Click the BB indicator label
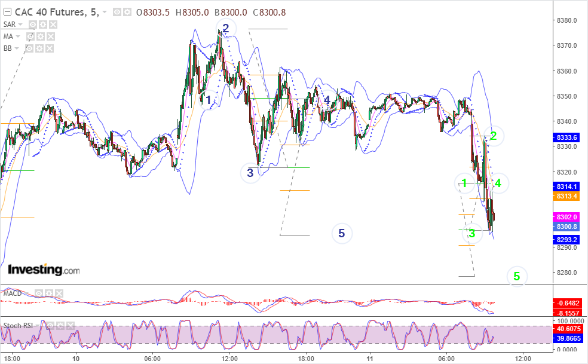The image size is (588, 364). tap(8, 48)
